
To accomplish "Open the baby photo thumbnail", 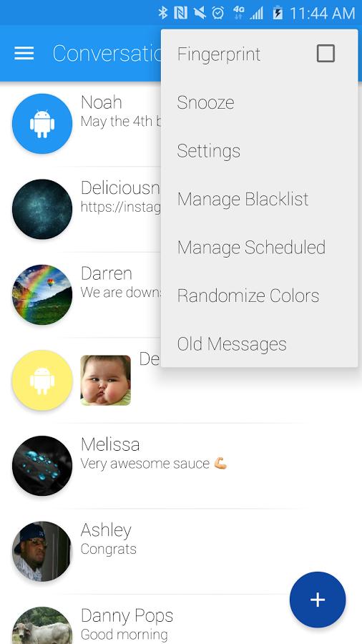I will click(105, 381).
